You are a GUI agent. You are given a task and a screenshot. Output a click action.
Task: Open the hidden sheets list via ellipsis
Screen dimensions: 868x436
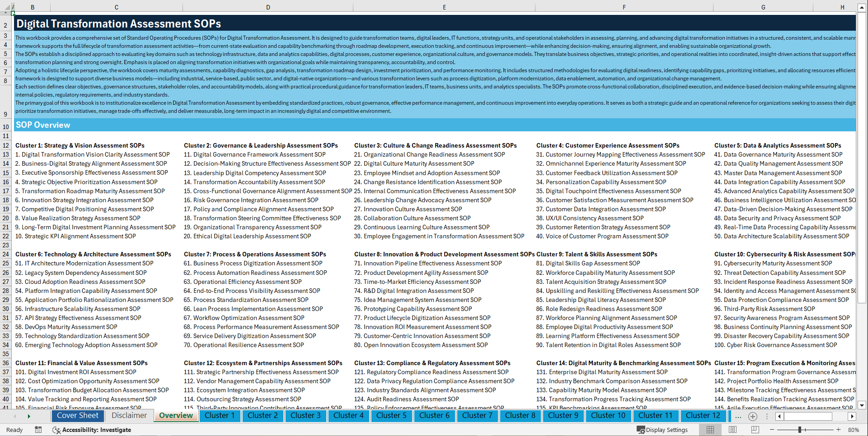[738, 417]
